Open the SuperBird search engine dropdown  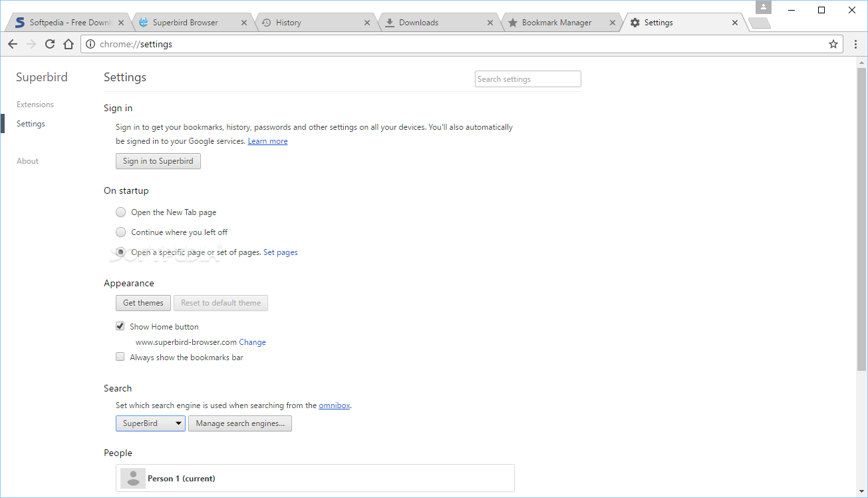point(150,423)
